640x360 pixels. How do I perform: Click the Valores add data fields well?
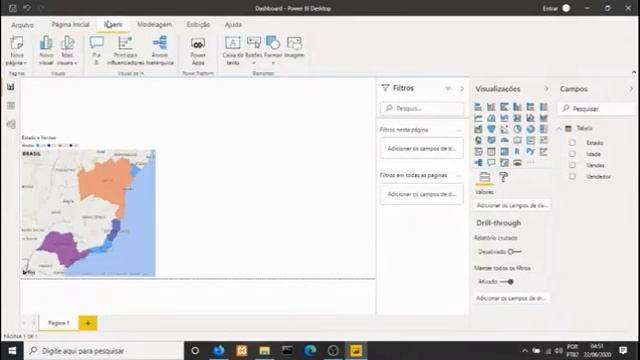click(512, 205)
